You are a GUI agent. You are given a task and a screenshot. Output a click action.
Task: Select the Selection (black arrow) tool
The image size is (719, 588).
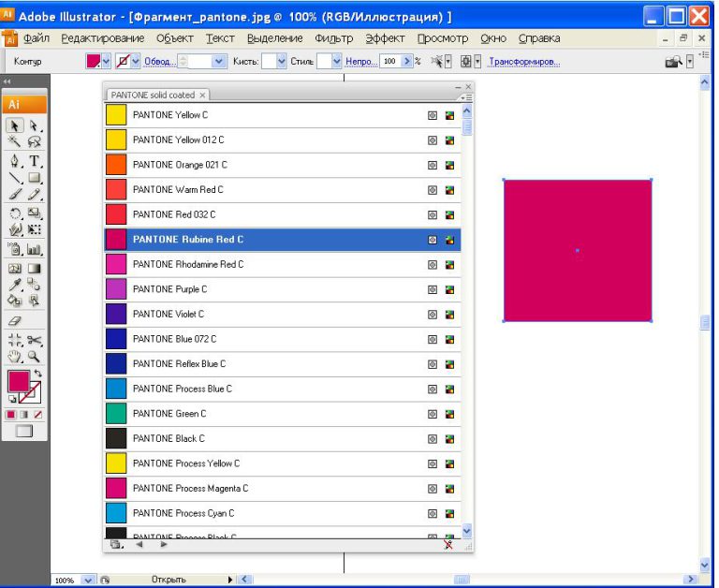15,125
